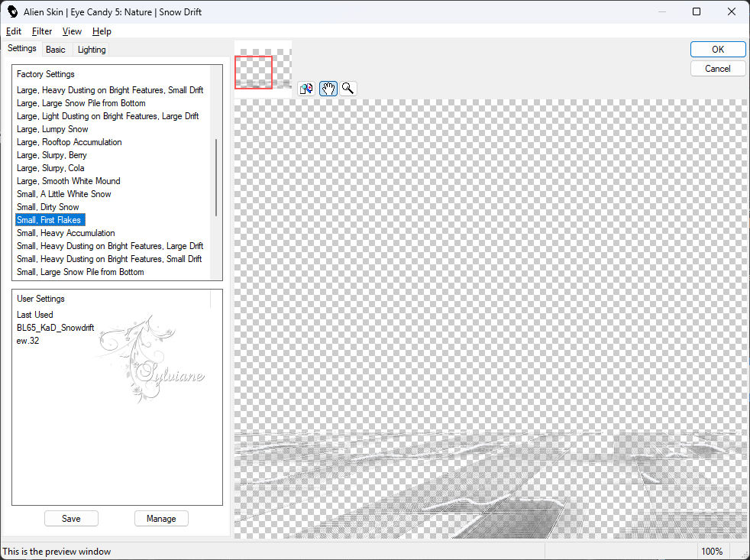Select 'Large, Rooftop Accumulation' preset
Screen dimensions: 750x560
point(70,141)
